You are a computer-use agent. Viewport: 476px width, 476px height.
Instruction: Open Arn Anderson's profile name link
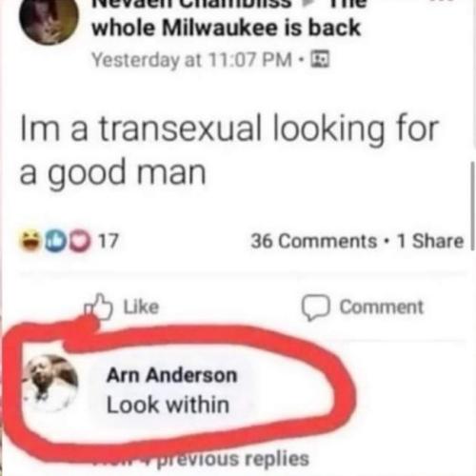pos(172,375)
